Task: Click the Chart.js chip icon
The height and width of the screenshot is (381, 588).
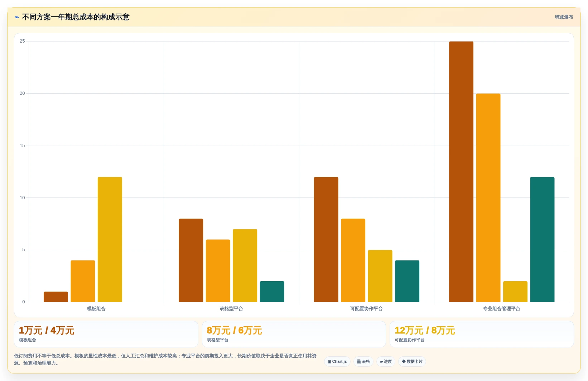Action: 329,362
